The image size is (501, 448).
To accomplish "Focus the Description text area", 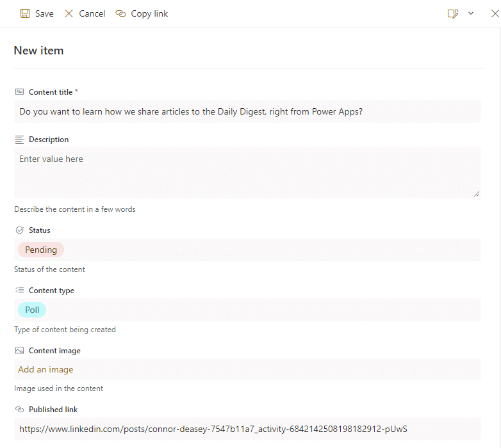I will tap(247, 173).
